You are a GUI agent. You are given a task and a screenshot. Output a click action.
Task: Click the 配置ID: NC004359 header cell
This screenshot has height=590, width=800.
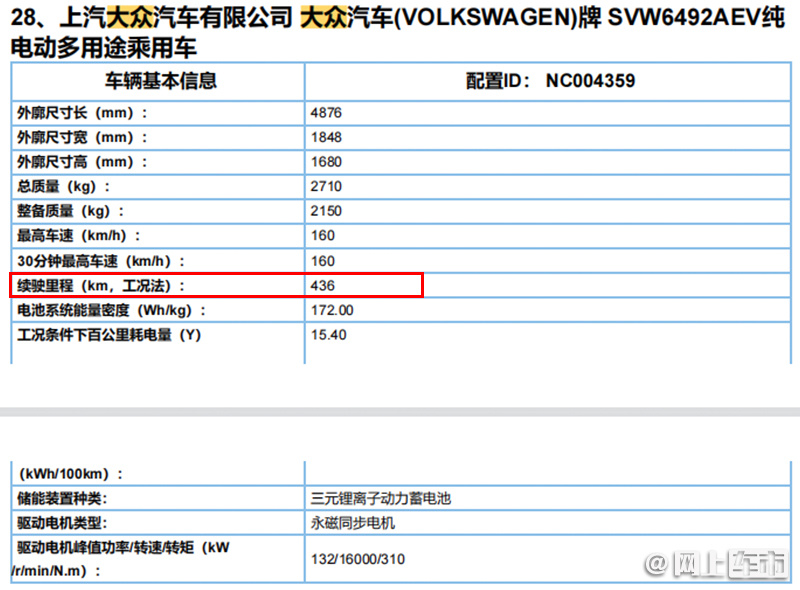pyautogui.click(x=550, y=81)
